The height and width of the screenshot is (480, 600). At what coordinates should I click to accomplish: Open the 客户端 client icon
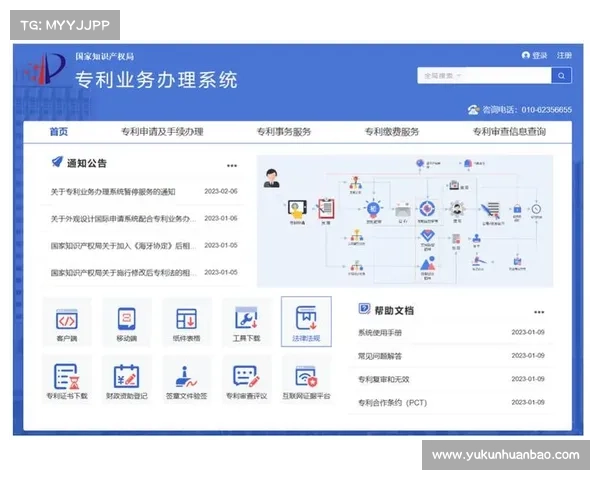point(67,322)
